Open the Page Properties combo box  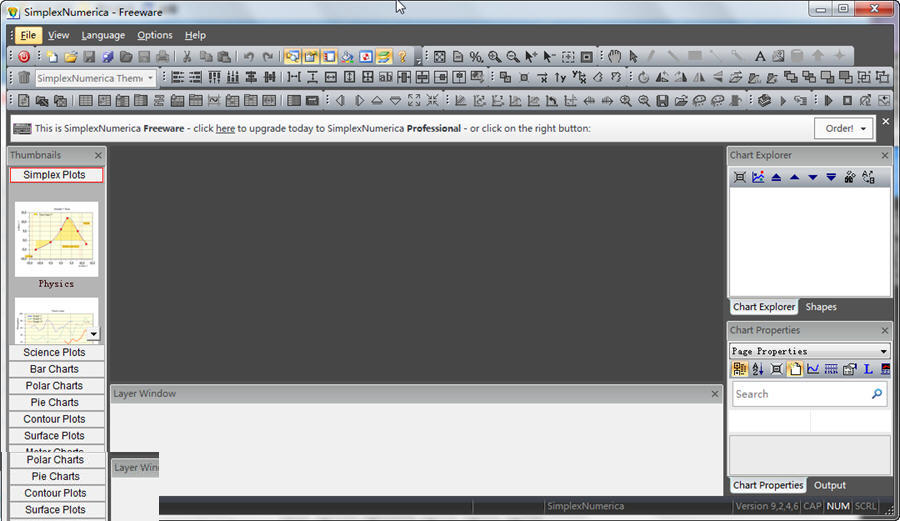point(809,351)
